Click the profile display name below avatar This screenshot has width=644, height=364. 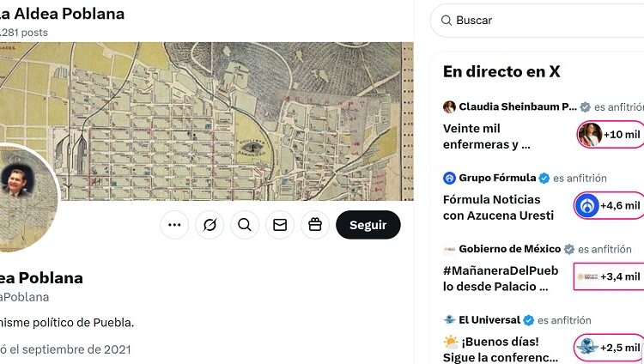click(x=41, y=278)
